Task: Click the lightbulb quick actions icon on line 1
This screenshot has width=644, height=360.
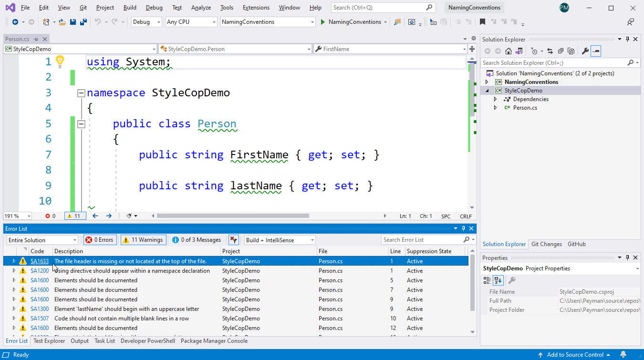Action: [x=60, y=61]
